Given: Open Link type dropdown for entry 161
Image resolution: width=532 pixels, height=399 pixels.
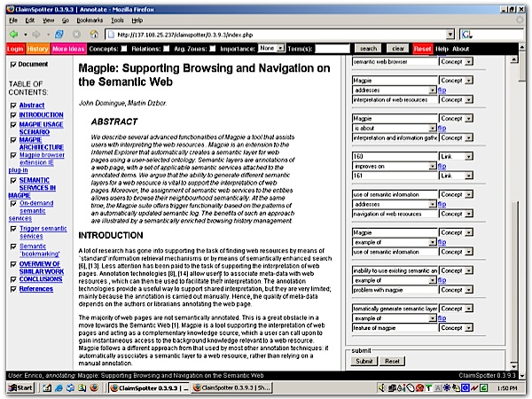Looking at the screenshot, I should click(456, 176).
